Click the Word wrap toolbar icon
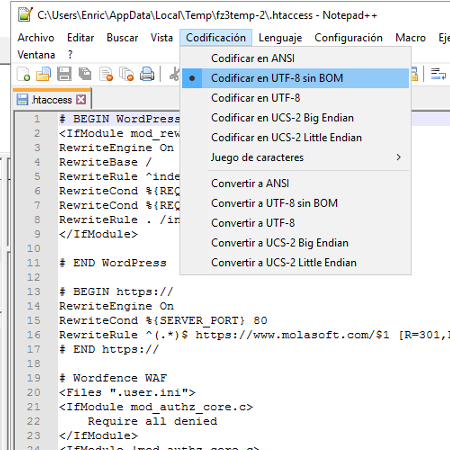450x450 pixels. click(438, 74)
